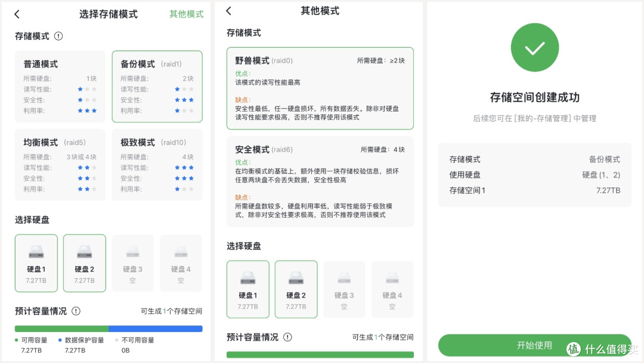This screenshot has height=363, width=644.
Task: Click 可生成1个存储空间 text in first screen
Action: [171, 311]
